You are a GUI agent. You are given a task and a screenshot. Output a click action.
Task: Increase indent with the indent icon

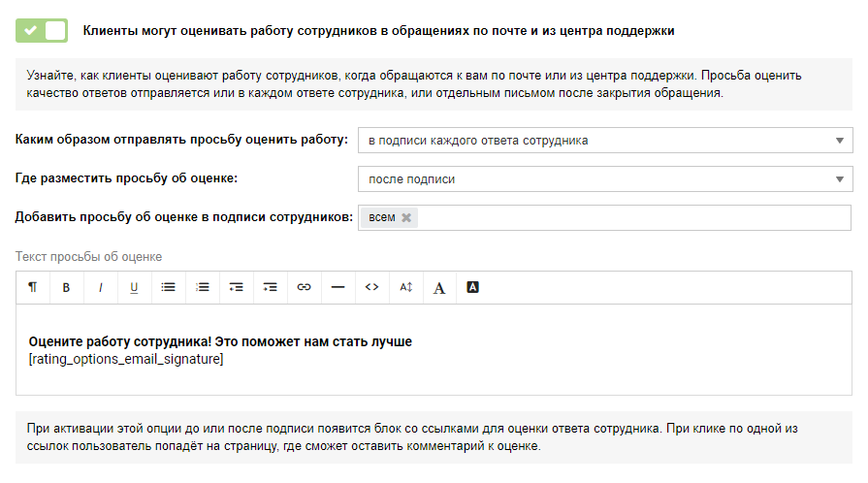(x=271, y=287)
